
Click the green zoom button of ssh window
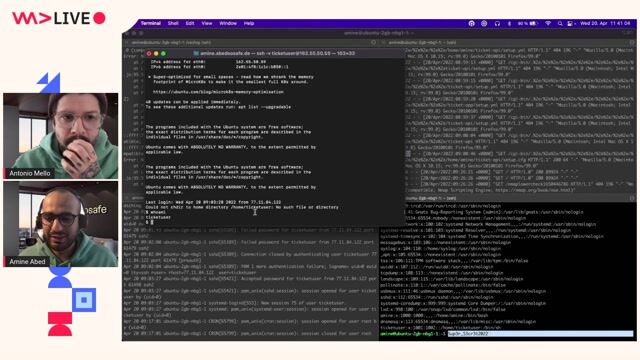tap(163, 53)
